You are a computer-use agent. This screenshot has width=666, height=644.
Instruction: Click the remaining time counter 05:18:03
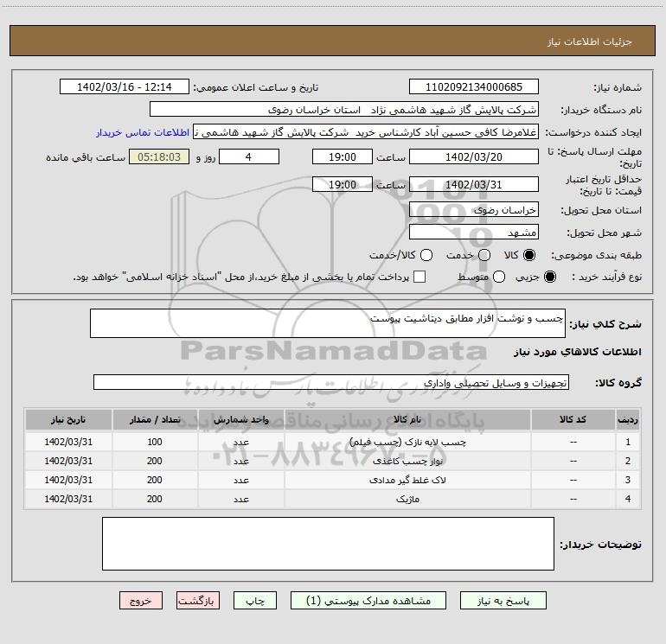(x=159, y=157)
